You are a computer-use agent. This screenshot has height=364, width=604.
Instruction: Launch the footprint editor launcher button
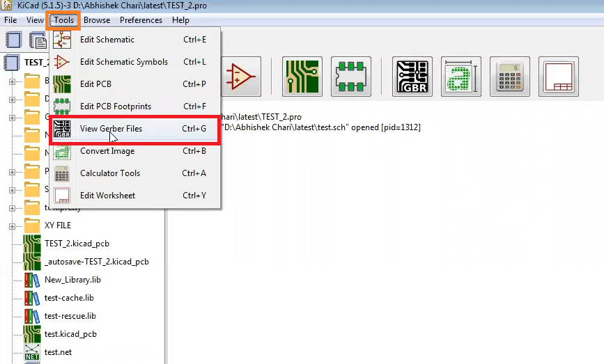pos(351,77)
